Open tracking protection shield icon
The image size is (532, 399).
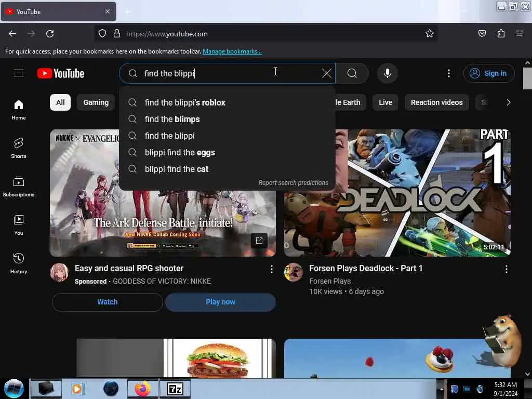click(102, 34)
